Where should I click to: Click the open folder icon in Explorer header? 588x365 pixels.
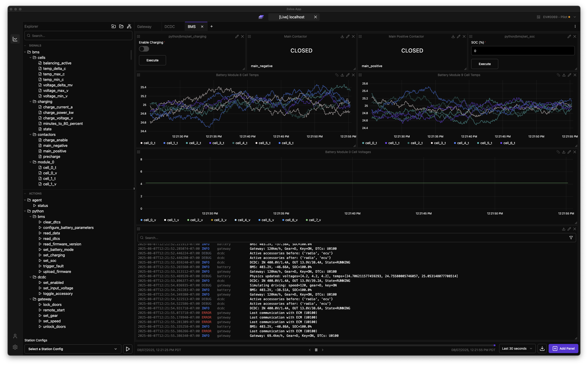121,26
